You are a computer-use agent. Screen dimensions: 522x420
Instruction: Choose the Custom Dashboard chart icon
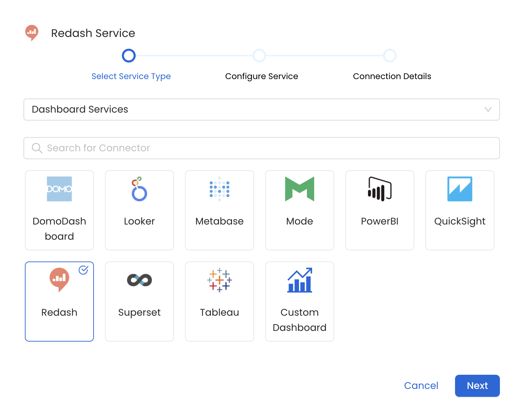point(300,280)
